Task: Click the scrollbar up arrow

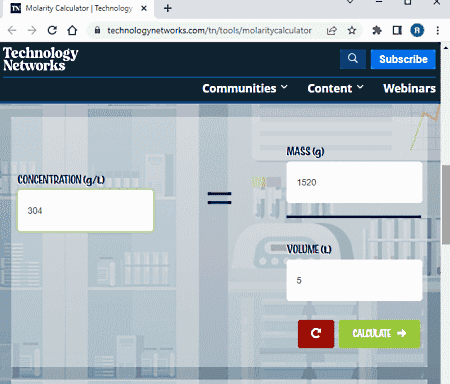Action: 446,48
